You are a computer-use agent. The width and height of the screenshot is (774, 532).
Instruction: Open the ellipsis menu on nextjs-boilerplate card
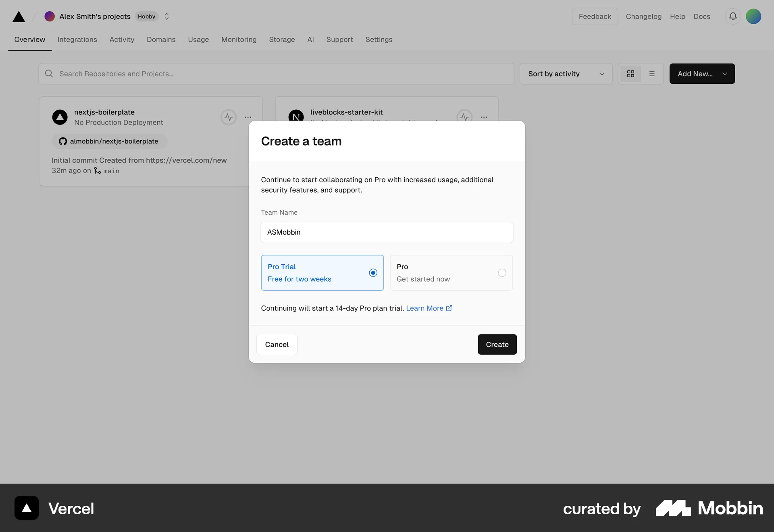(248, 117)
